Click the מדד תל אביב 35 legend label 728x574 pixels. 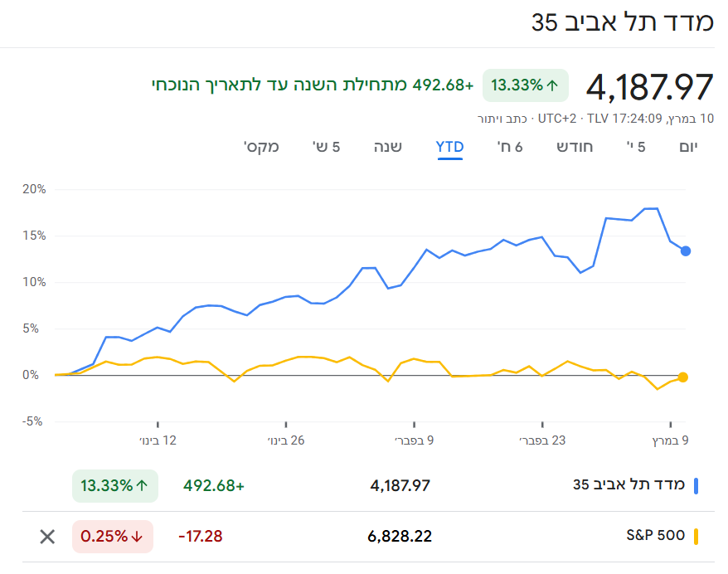click(x=629, y=485)
